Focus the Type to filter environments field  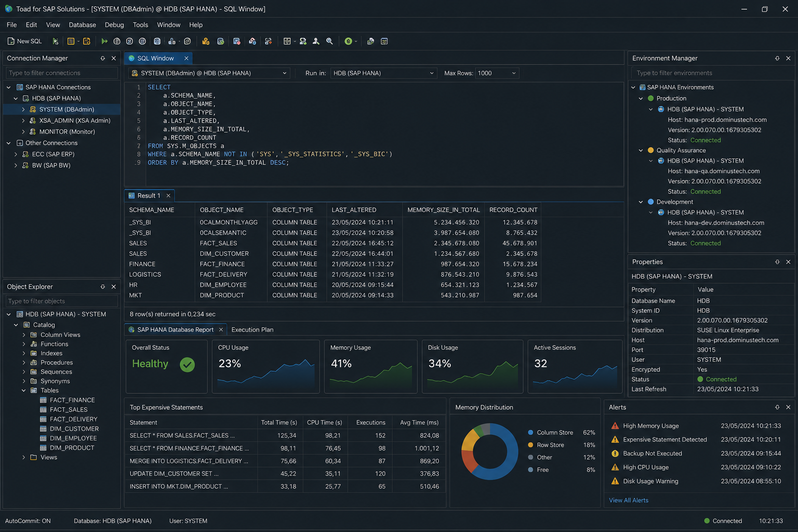tap(712, 73)
